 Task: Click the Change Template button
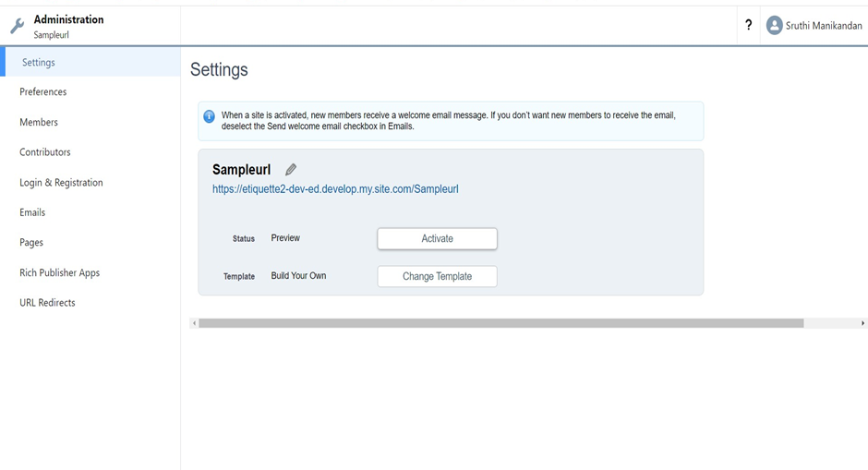point(438,276)
